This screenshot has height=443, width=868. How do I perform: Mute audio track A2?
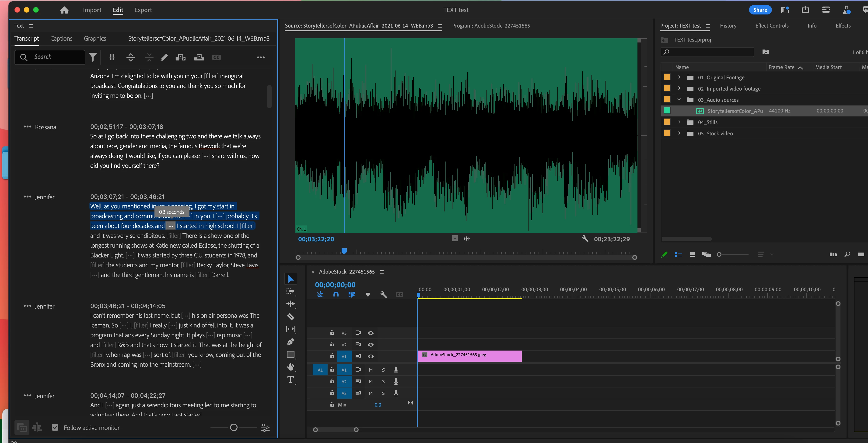(371, 382)
